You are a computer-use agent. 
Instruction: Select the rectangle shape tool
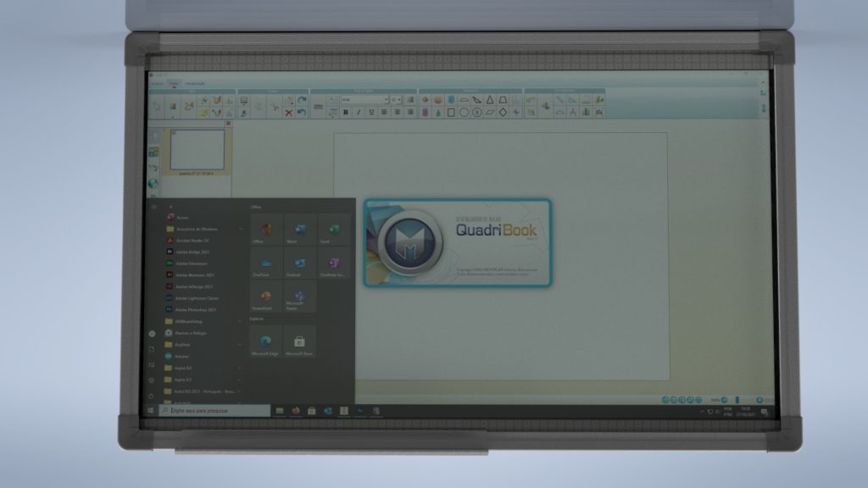point(451,112)
